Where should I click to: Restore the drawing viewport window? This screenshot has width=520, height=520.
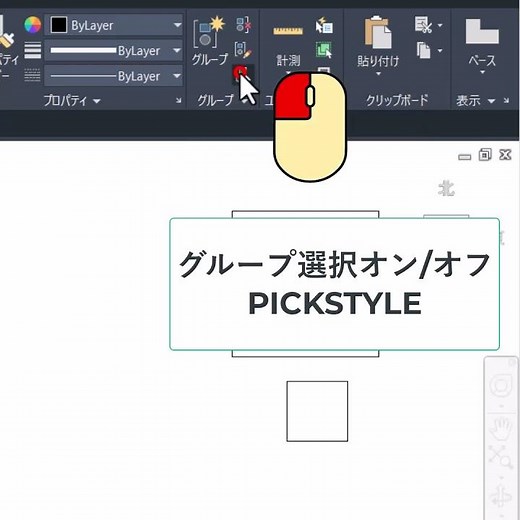tap(485, 155)
